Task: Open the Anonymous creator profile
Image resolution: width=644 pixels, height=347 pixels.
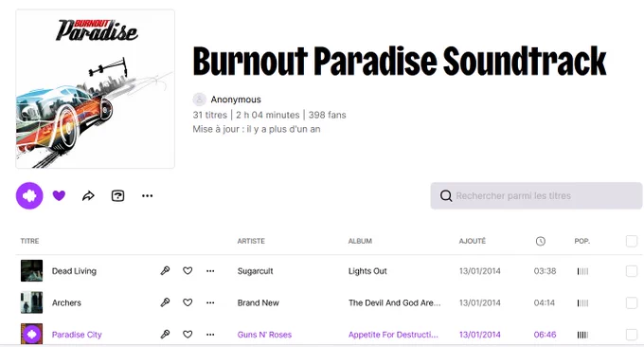Action: coord(236,100)
